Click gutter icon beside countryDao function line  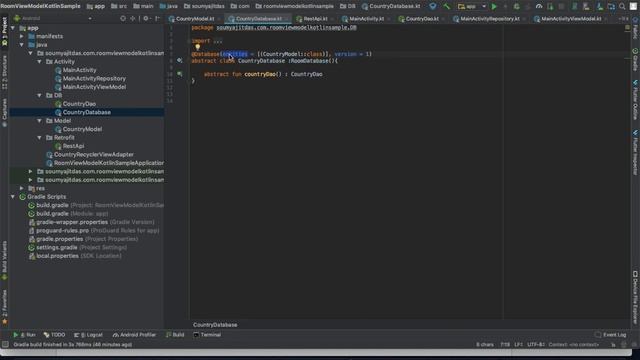(x=180, y=74)
